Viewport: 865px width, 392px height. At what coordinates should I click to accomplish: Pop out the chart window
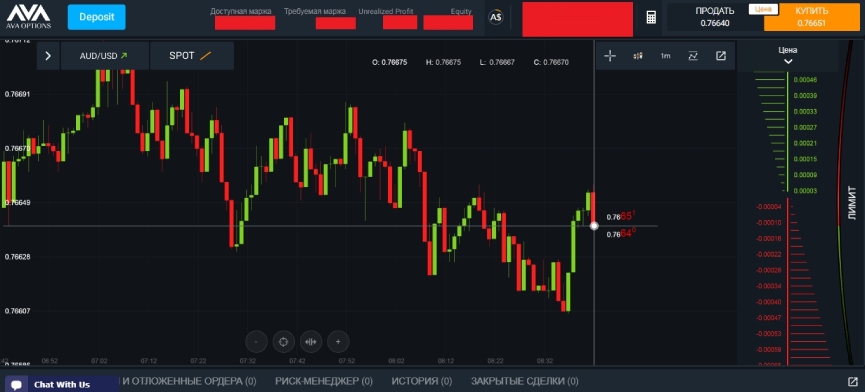pyautogui.click(x=720, y=56)
